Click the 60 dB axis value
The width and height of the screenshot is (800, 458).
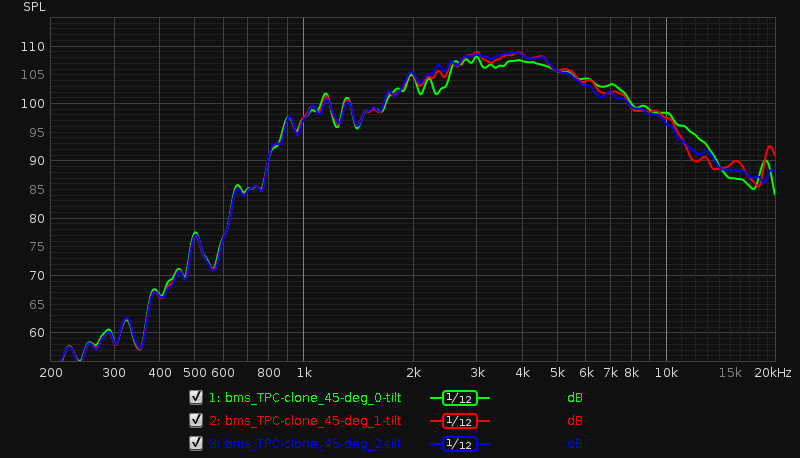tap(37, 333)
